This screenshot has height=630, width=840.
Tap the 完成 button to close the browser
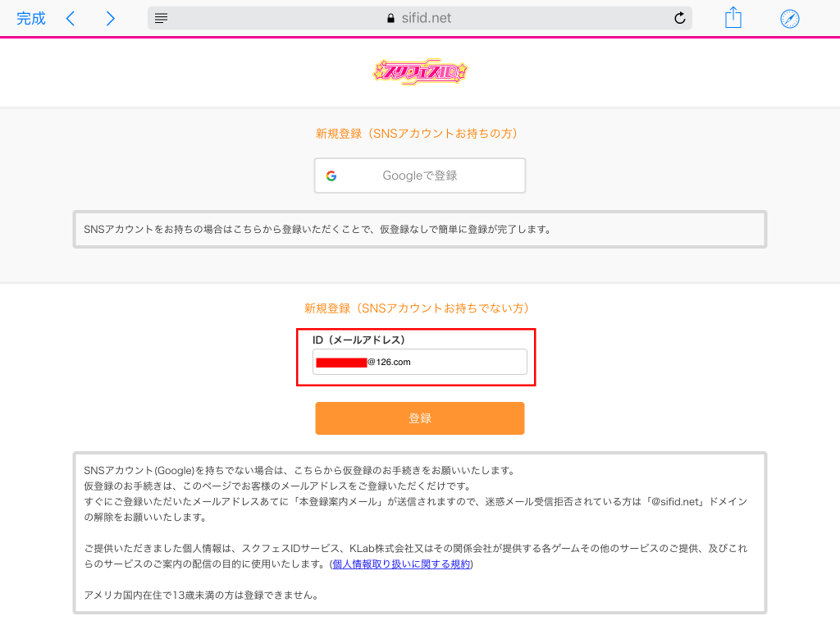point(31,18)
